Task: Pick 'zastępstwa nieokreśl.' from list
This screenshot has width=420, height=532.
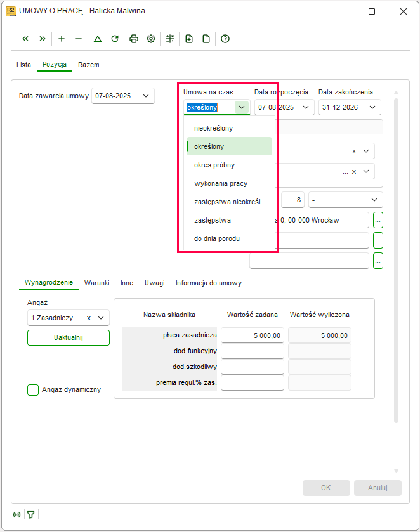Action: [x=229, y=202]
